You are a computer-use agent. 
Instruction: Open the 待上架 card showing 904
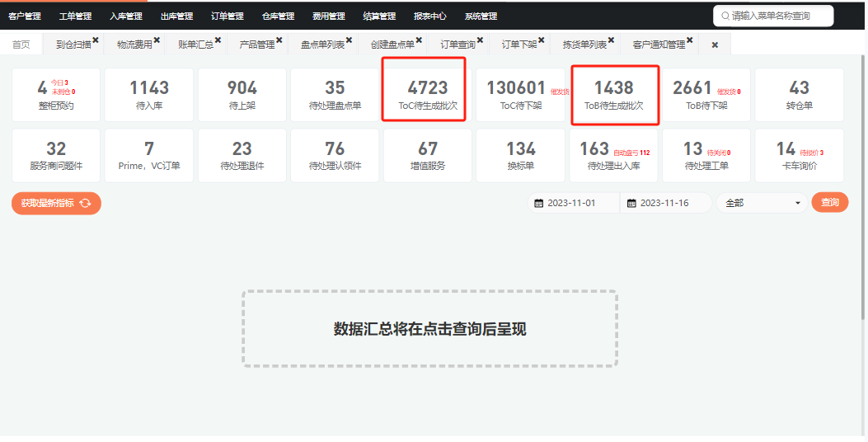click(242, 95)
